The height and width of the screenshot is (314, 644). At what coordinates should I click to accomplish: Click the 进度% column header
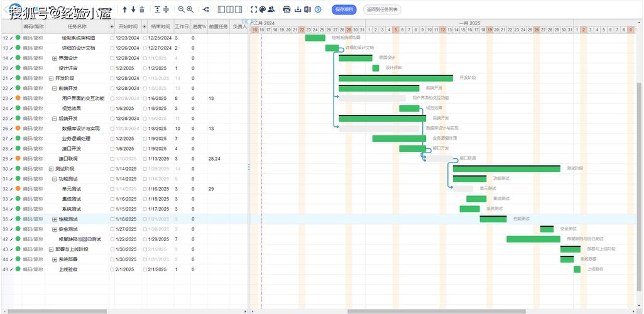(199, 26)
